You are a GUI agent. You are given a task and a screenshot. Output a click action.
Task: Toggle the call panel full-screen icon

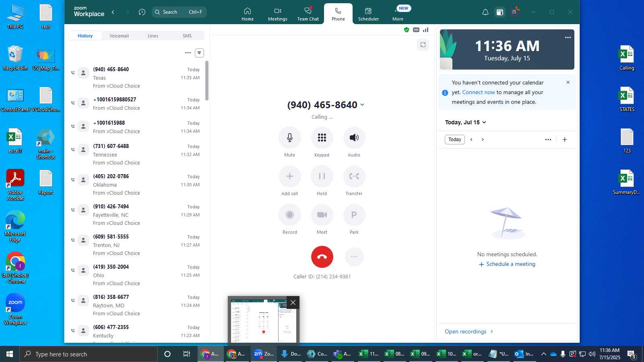[x=423, y=45]
